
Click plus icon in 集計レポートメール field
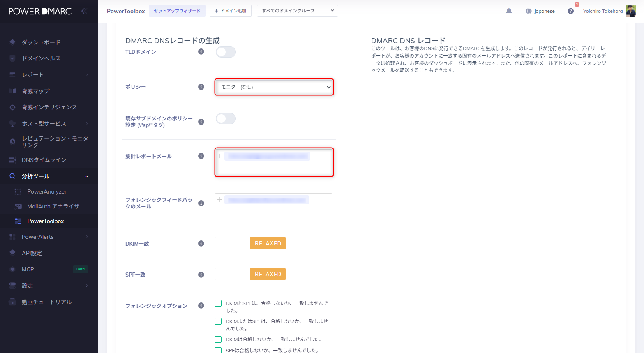click(x=219, y=156)
